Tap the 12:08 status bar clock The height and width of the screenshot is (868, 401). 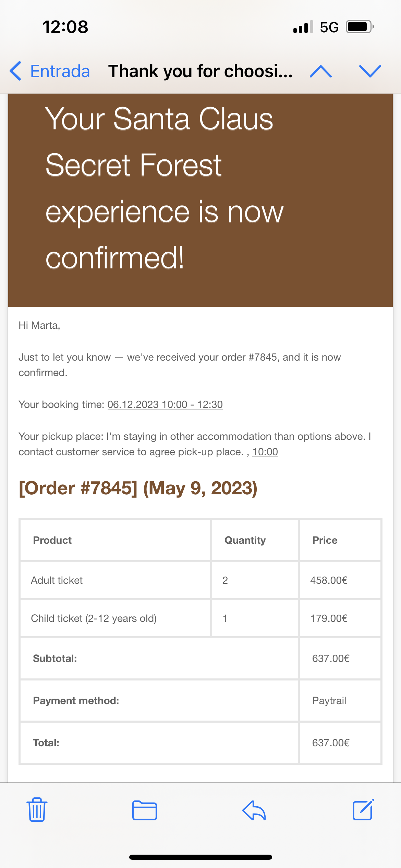click(65, 27)
